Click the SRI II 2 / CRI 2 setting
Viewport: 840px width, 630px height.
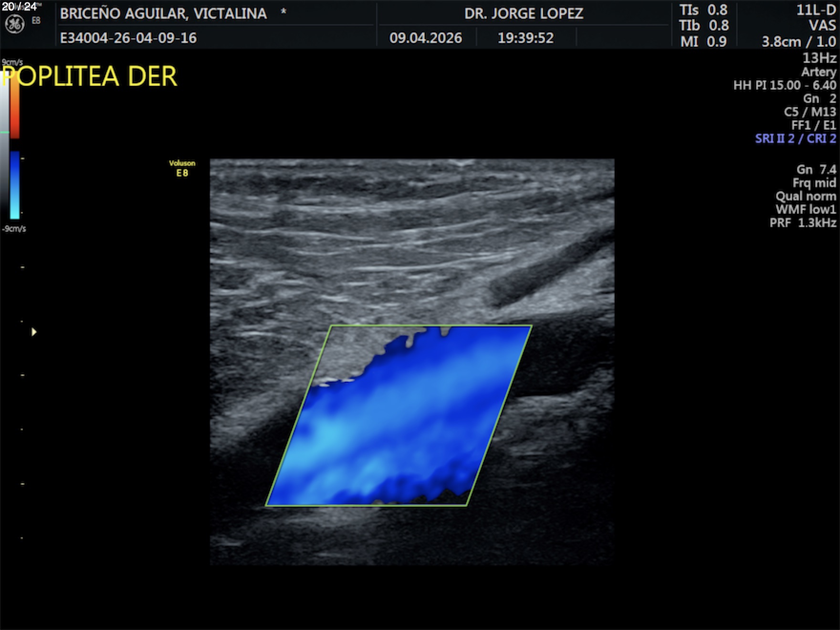[795, 139]
